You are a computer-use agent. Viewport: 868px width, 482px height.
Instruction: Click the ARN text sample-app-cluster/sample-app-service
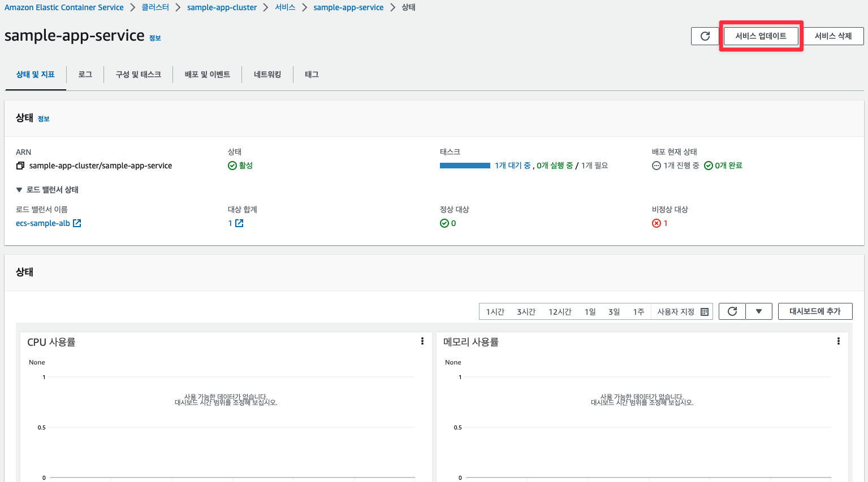tap(101, 166)
